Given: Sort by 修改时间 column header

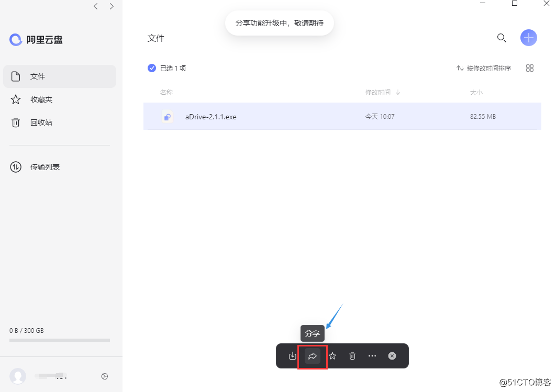Looking at the screenshot, I should pos(383,93).
